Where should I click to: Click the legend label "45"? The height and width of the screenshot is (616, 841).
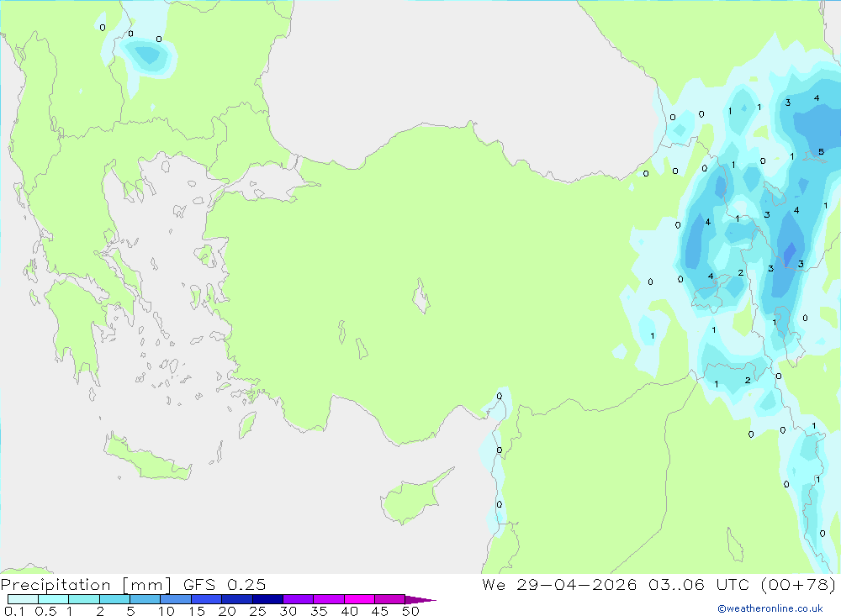(380, 611)
